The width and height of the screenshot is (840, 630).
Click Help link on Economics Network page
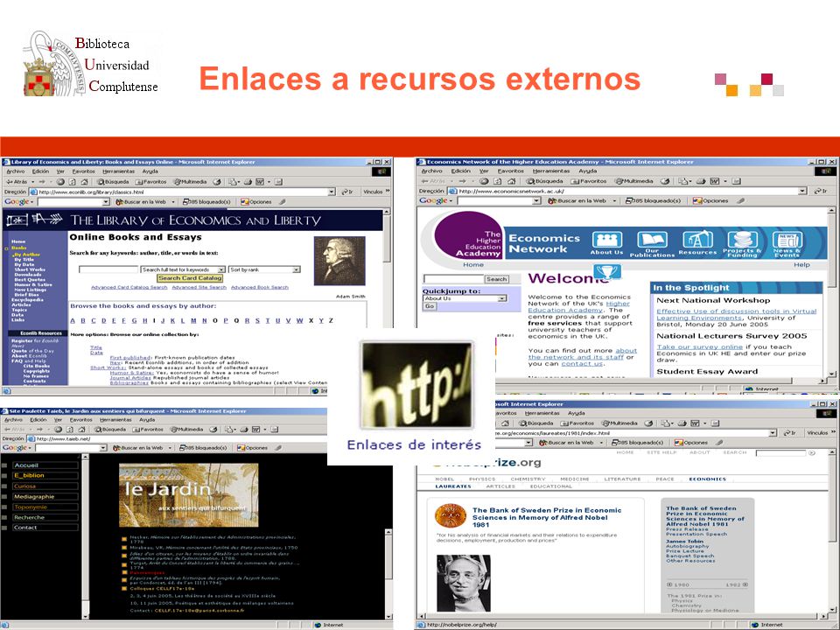click(801, 265)
